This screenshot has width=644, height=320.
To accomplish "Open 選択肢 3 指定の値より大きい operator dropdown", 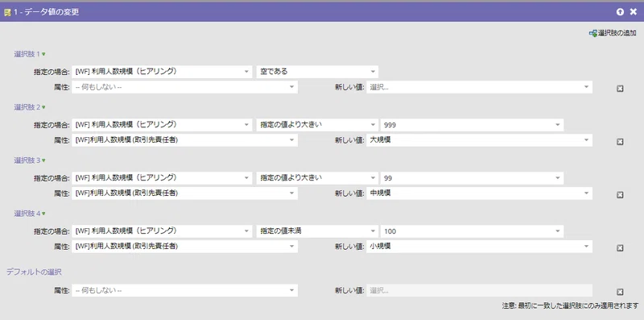I will [x=317, y=177].
